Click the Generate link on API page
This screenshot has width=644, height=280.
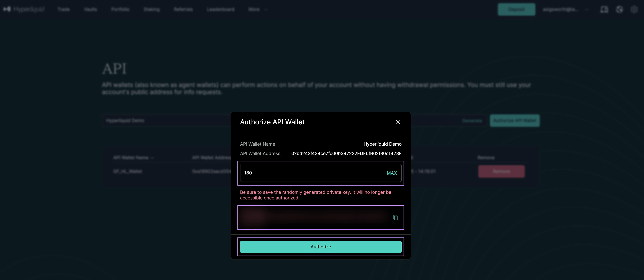(472, 121)
